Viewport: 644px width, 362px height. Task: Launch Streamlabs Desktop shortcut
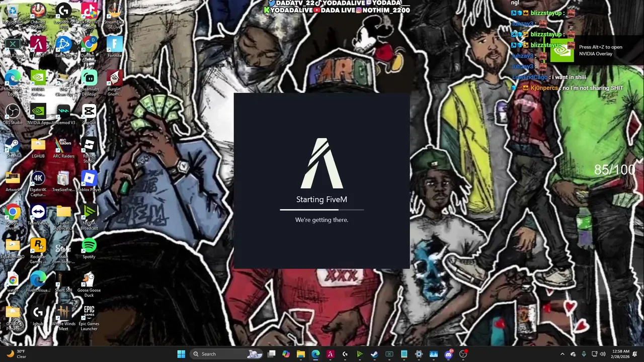pyautogui.click(x=89, y=83)
